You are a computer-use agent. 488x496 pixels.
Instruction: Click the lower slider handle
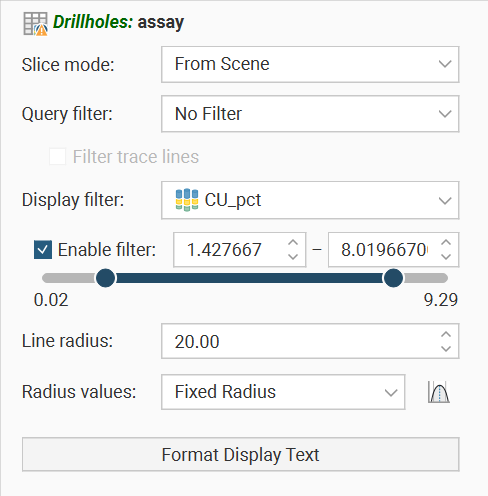click(105, 278)
